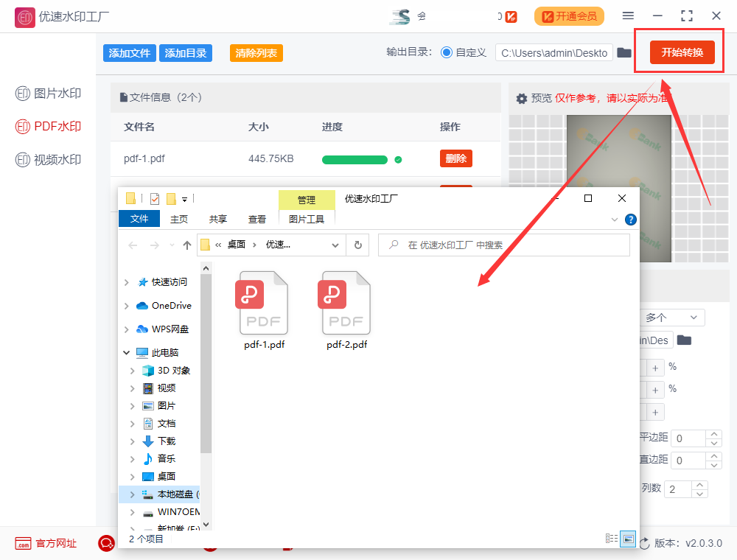
Task: Click folder icon next to in\Des path
Action: (684, 340)
